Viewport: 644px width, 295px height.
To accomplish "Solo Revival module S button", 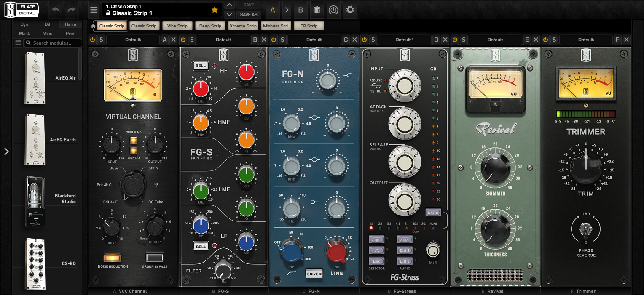I will coord(463,40).
